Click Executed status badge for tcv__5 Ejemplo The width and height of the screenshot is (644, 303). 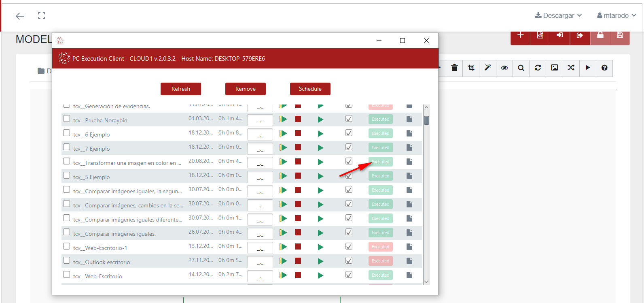(380, 176)
